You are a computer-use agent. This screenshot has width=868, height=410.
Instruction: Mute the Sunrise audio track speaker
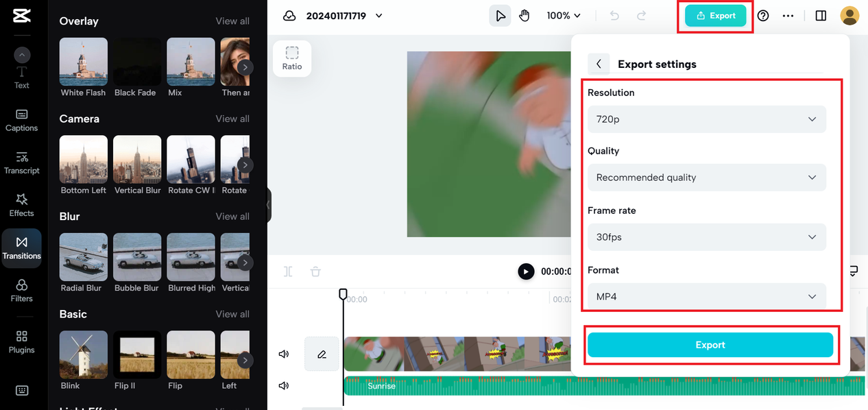284,386
